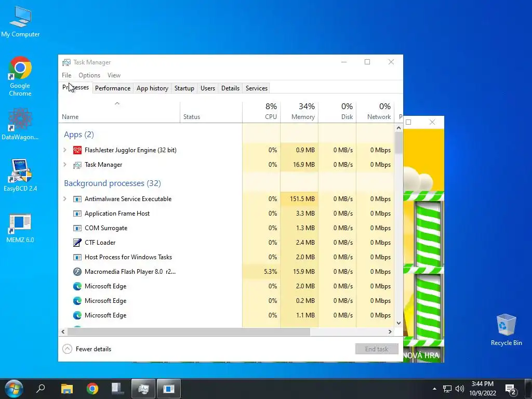Open taskbar Search magnifier
The width and height of the screenshot is (532, 399).
[41, 388]
